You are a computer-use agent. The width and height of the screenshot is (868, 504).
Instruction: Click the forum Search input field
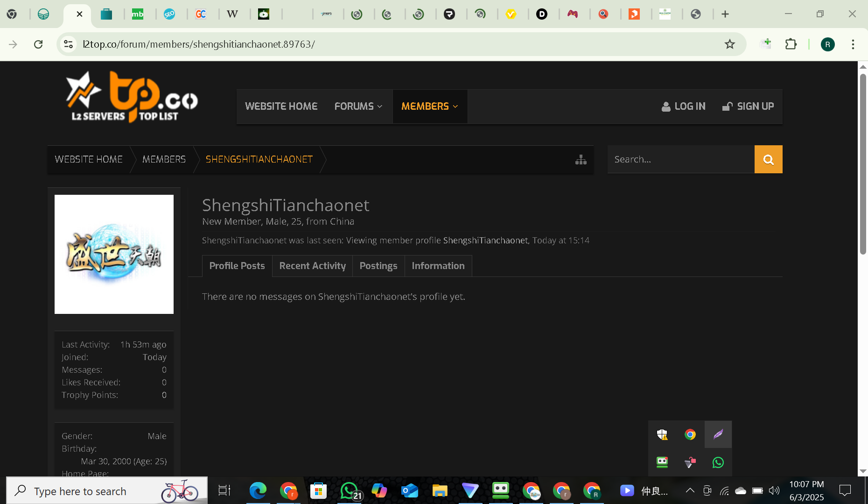[681, 159]
